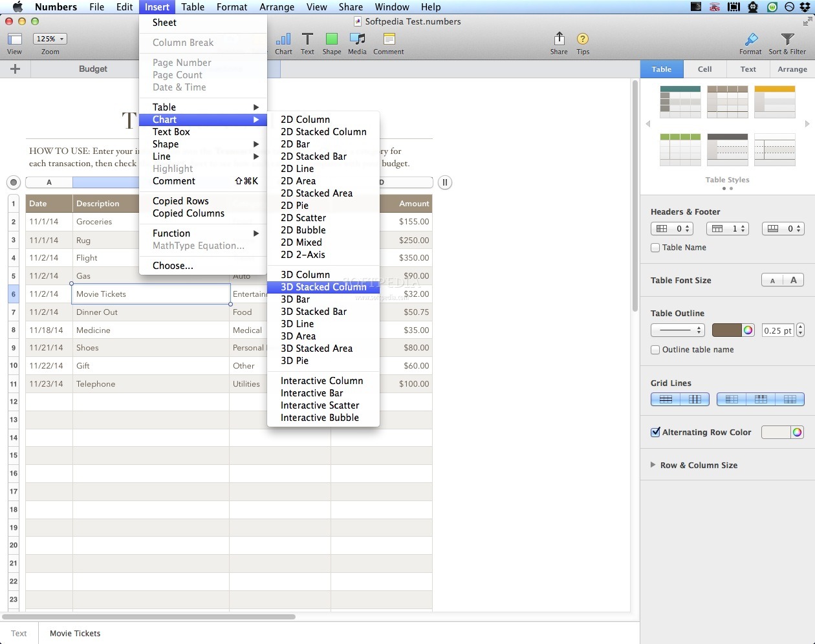
Task: Open the View toolbar button
Action: tap(14, 43)
